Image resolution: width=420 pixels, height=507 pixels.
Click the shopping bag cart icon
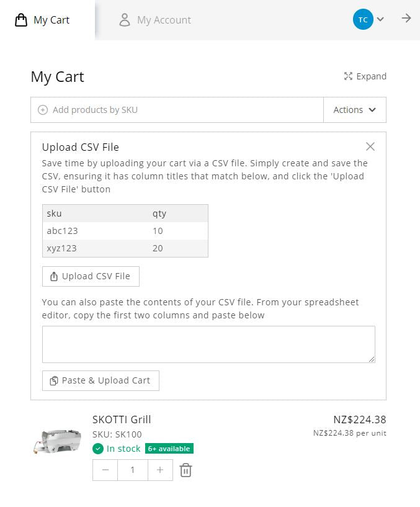(x=21, y=20)
